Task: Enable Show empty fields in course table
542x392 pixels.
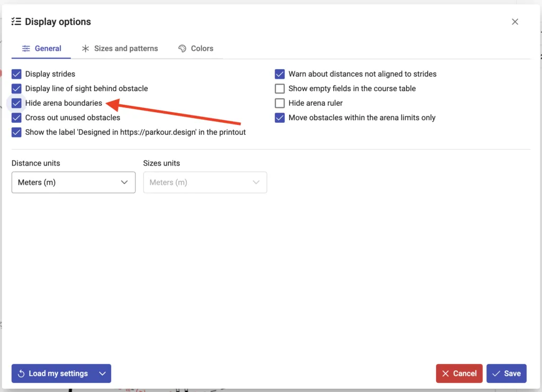Action: click(x=279, y=88)
